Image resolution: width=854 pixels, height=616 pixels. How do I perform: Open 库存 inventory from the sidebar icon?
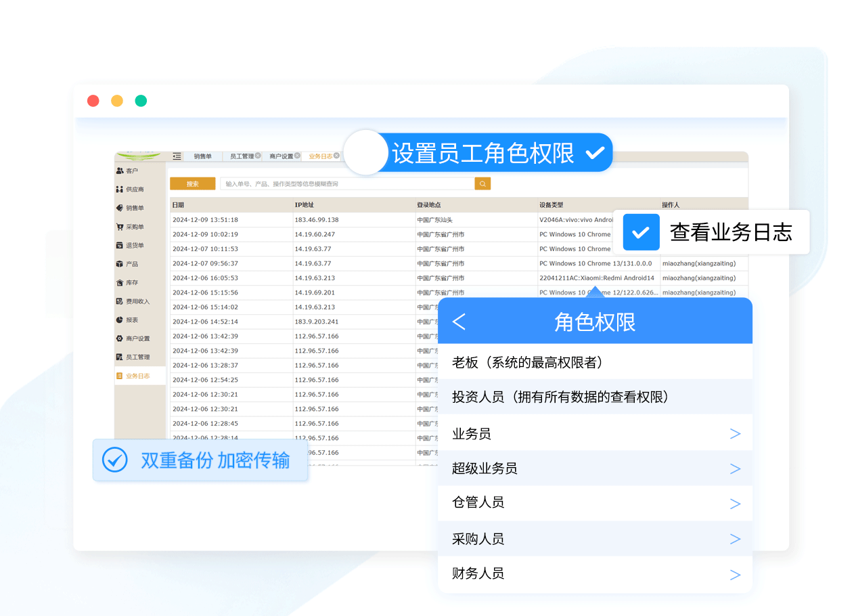120,282
